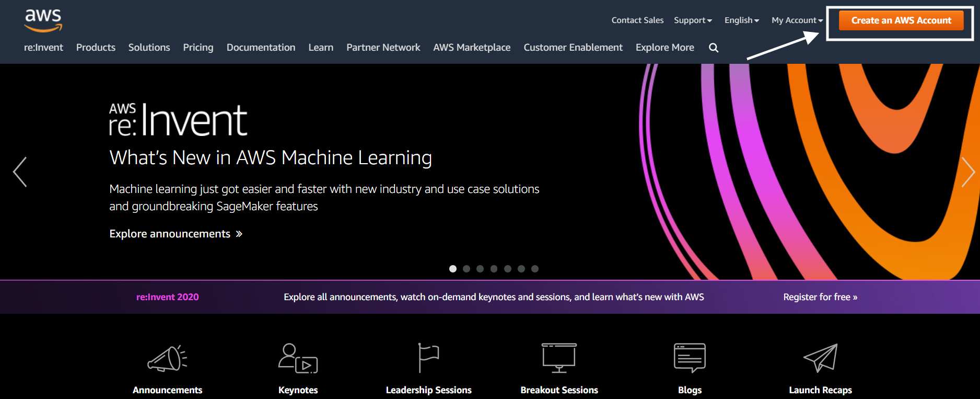This screenshot has height=399, width=980.
Task: Open the AWS Marketplace menu
Action: tap(472, 48)
